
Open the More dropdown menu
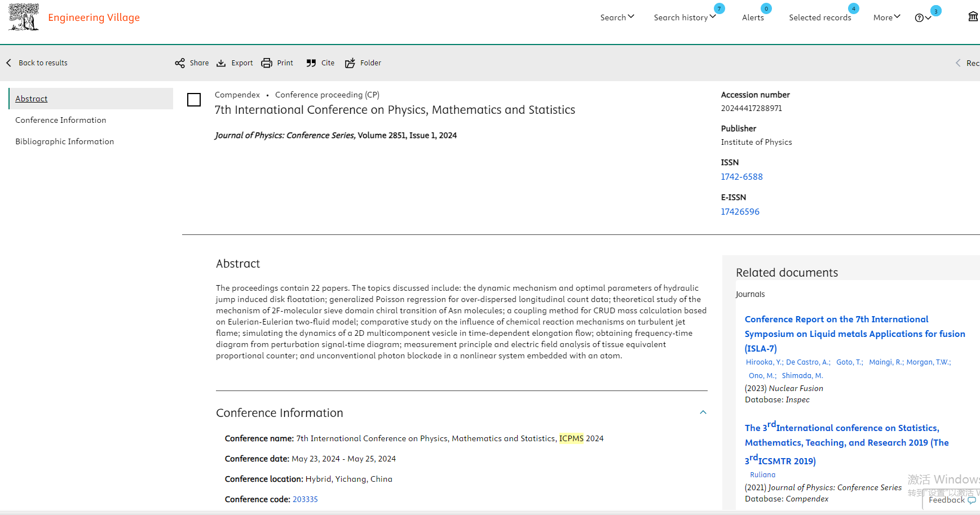[886, 17]
